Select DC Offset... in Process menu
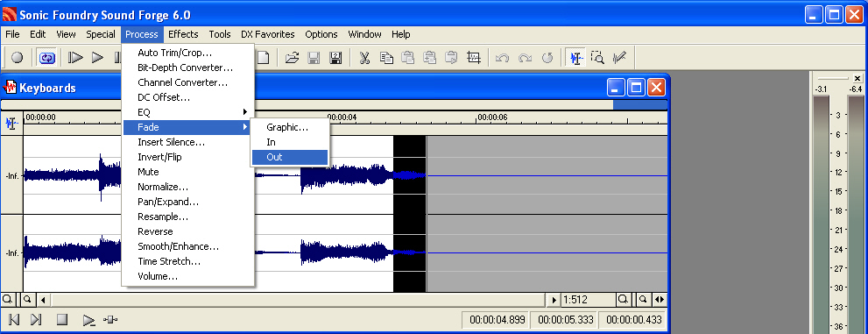868x334 pixels. (x=187, y=98)
